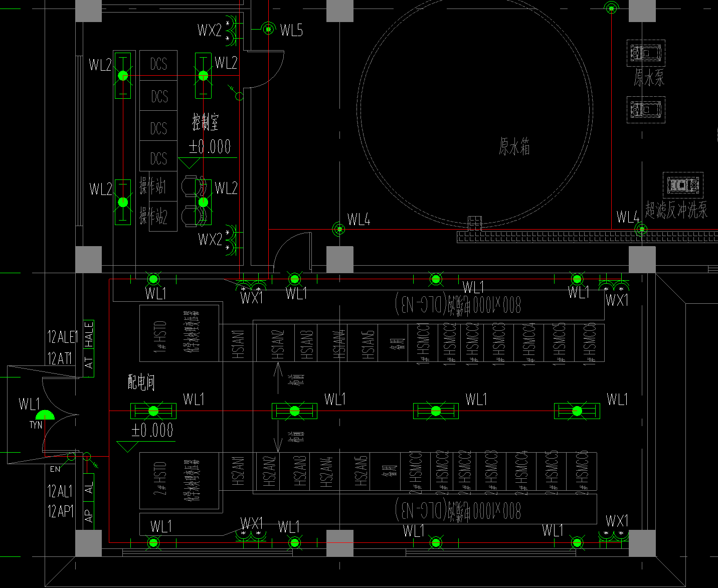Viewport: 718px width, 588px height.
Task: Click the 2#HSTD transformer cabinet
Action: [x=179, y=481]
